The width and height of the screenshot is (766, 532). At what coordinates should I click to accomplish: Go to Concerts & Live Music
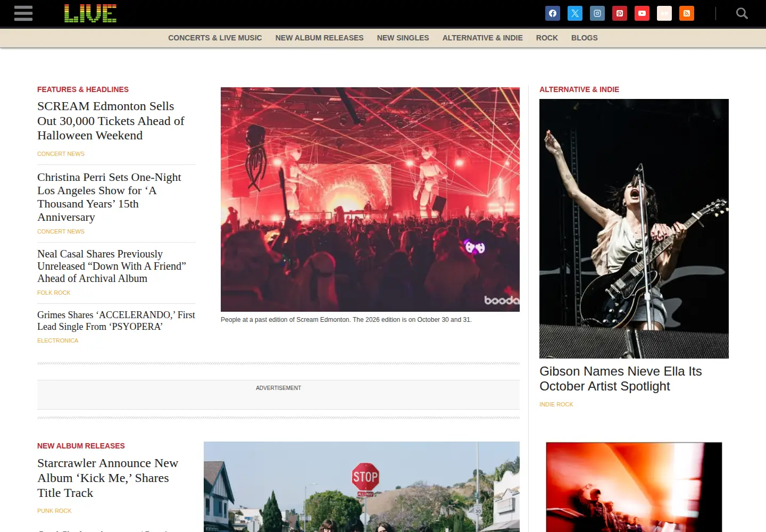tap(215, 38)
